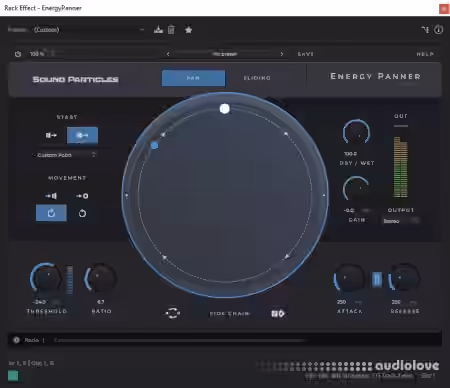Click the info icon at top right
Image resolution: width=450 pixels, height=388 pixels.
click(x=438, y=30)
